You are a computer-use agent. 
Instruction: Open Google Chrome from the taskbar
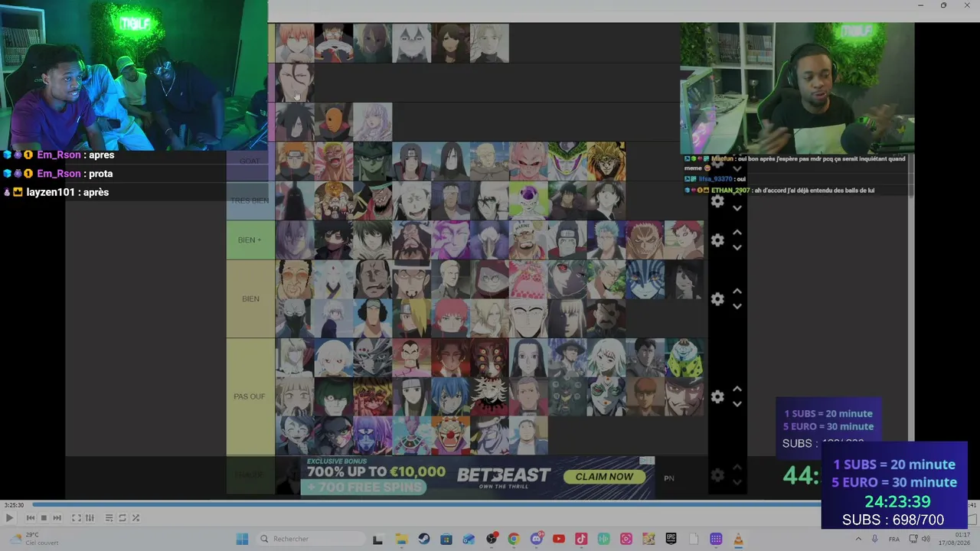(x=514, y=539)
